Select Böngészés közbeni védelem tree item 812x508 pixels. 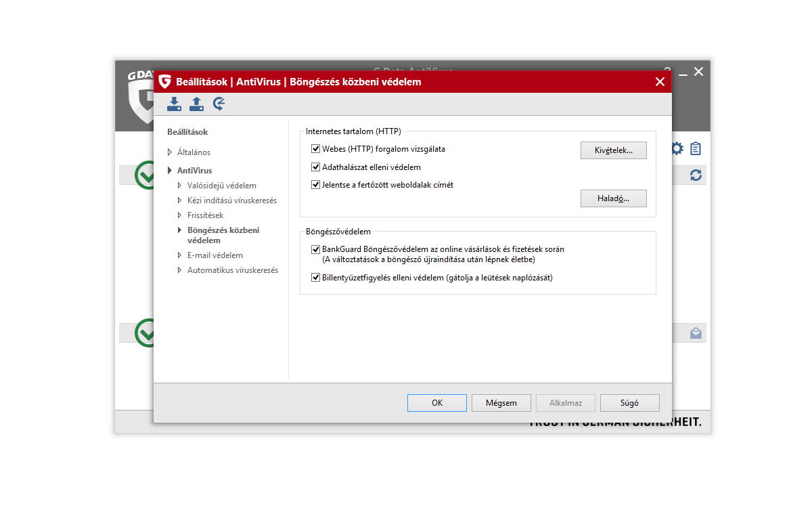(223, 235)
